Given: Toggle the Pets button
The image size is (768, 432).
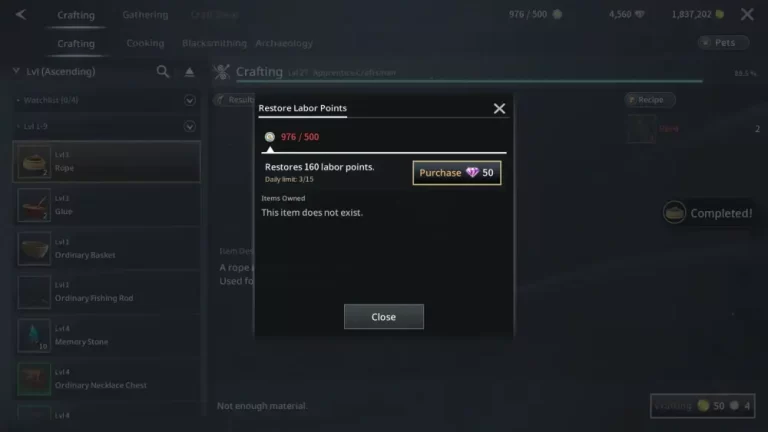Looking at the screenshot, I should (x=723, y=43).
